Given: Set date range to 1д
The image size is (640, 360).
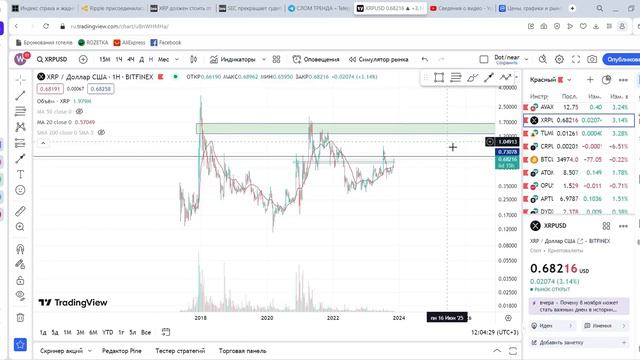Looking at the screenshot, I should coord(43,333).
